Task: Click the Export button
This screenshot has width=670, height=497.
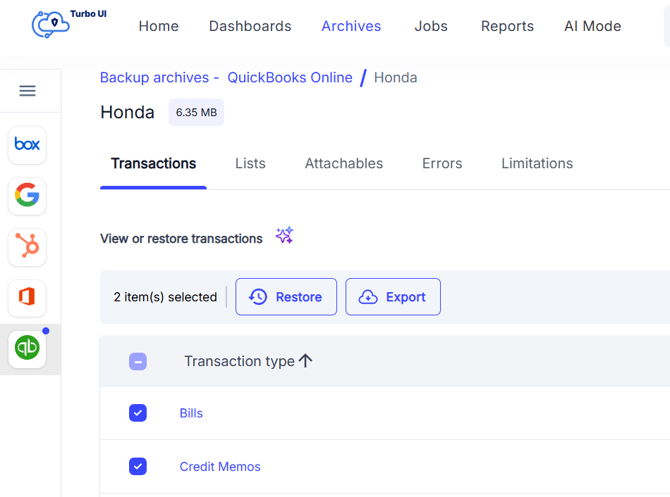Action: click(x=393, y=297)
